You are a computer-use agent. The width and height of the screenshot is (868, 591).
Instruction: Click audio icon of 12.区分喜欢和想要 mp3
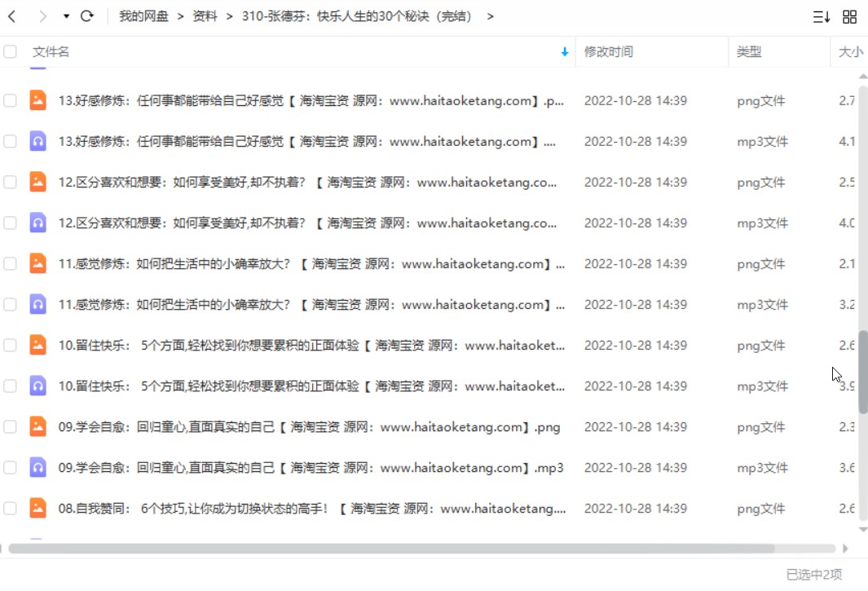coord(37,223)
